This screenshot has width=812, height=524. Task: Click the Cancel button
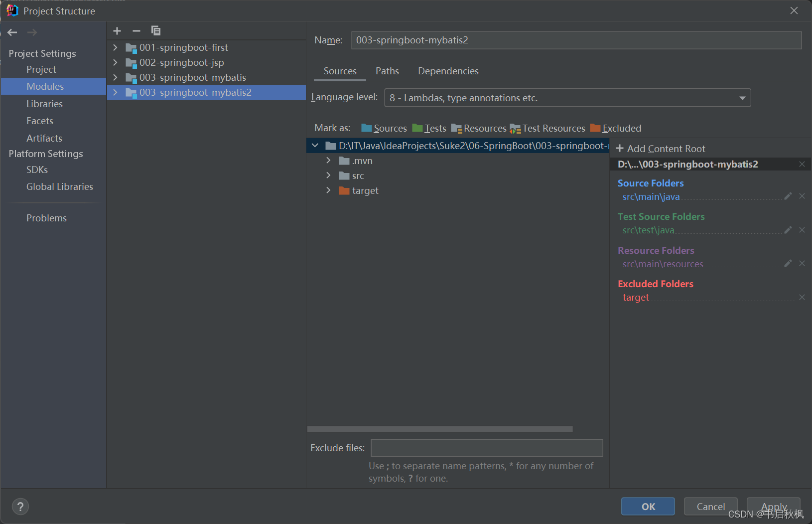tap(711, 507)
